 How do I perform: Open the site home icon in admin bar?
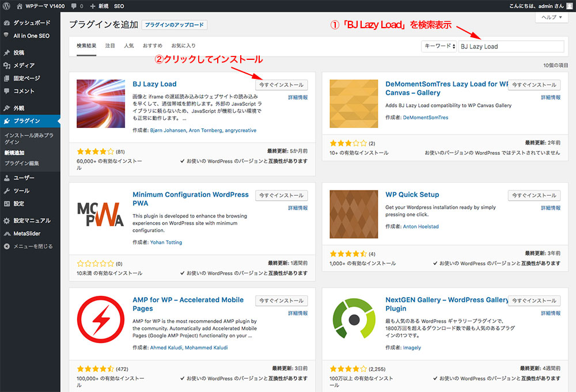point(20,6)
